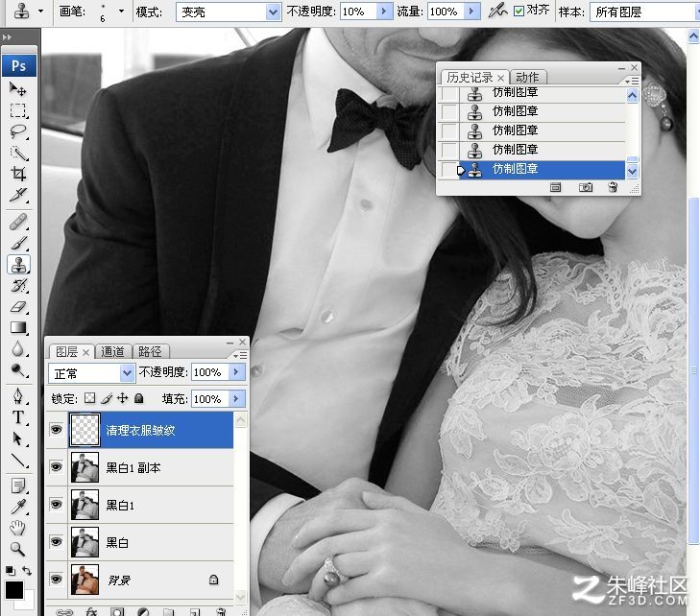700x616 pixels.
Task: Open the History panel flyout menu
Action: click(632, 82)
